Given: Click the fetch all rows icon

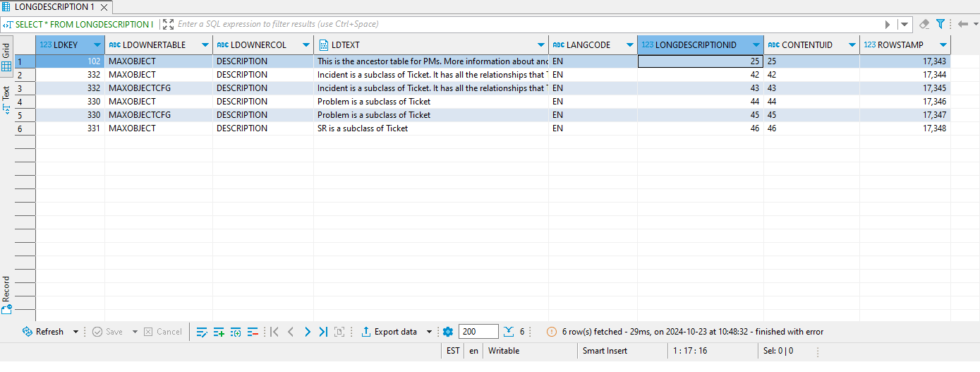Looking at the screenshot, I should [x=509, y=332].
